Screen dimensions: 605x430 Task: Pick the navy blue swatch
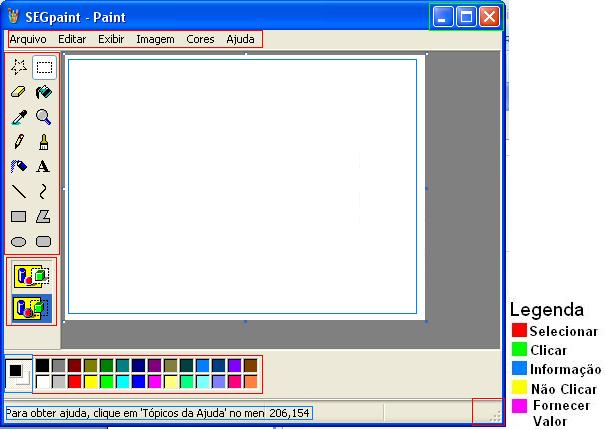(139, 366)
